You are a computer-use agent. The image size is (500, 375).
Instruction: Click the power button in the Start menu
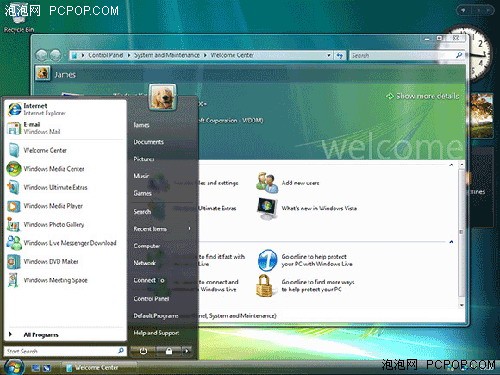143,351
